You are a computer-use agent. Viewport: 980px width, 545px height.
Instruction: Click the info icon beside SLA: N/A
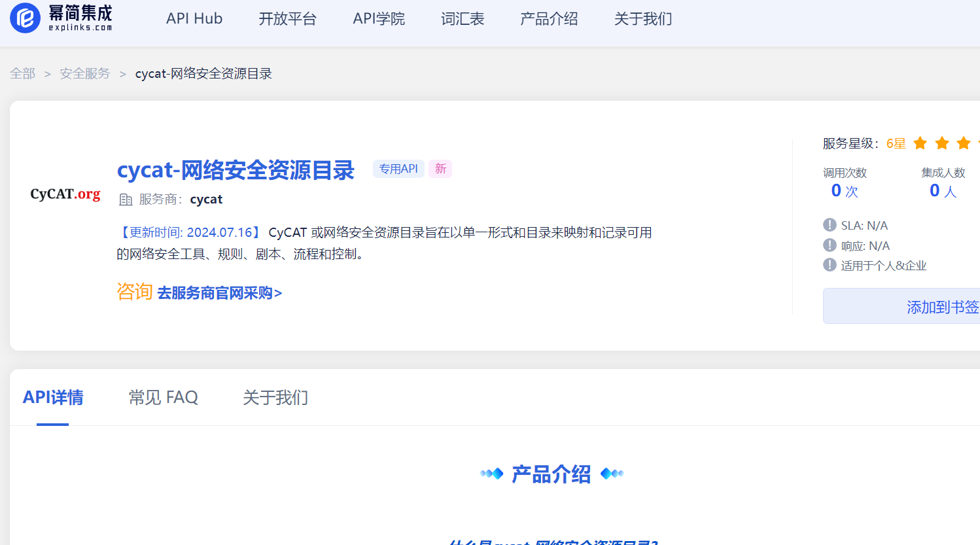point(830,225)
